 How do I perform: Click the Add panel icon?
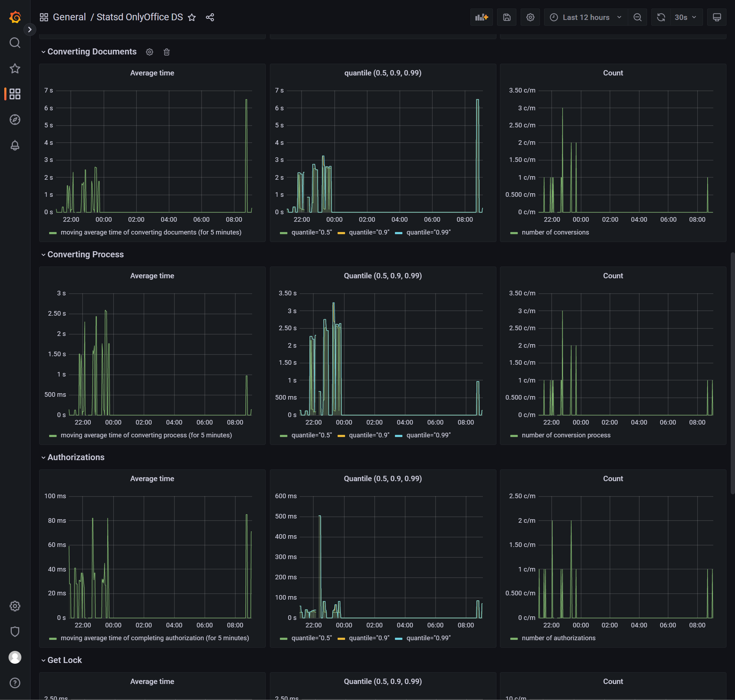[x=481, y=17]
